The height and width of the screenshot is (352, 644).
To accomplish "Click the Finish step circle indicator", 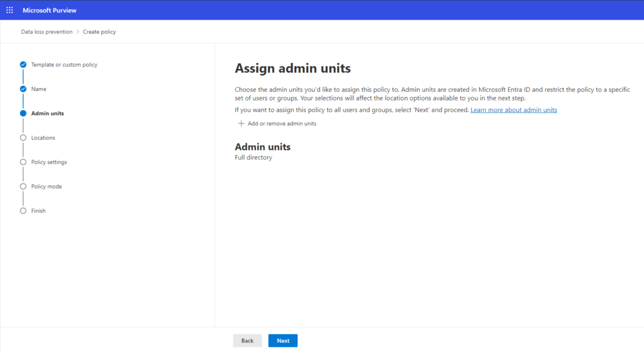I will tap(23, 211).
